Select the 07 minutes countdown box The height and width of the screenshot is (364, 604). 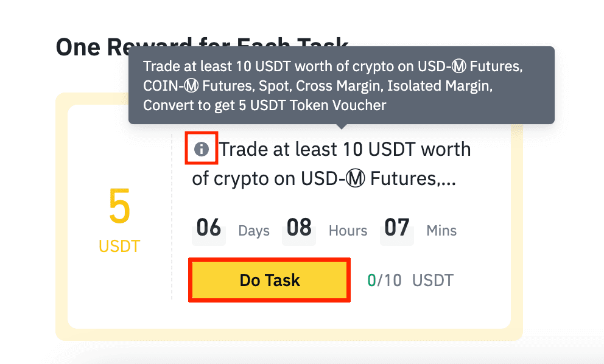pos(397,229)
